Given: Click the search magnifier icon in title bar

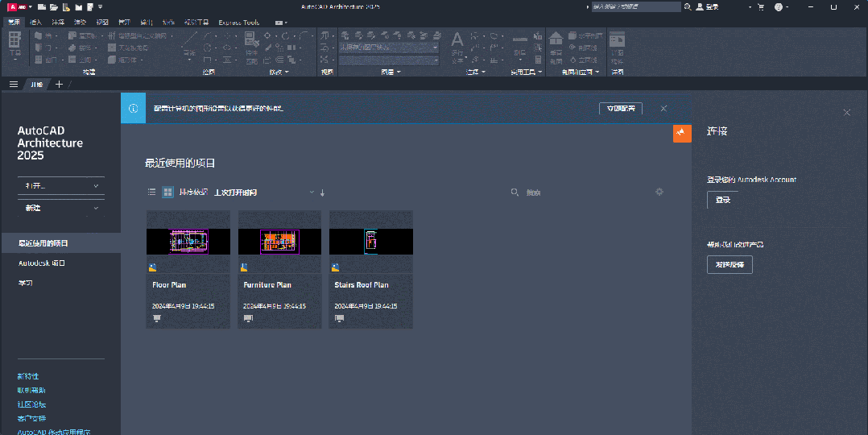Looking at the screenshot, I should tap(688, 6).
